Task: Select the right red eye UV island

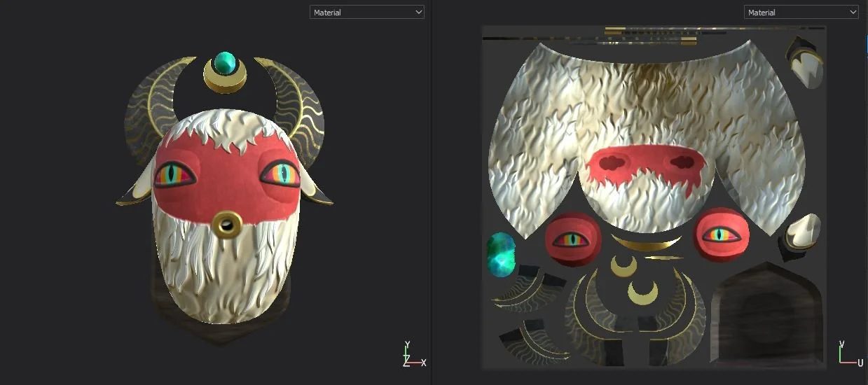Action: click(722, 234)
